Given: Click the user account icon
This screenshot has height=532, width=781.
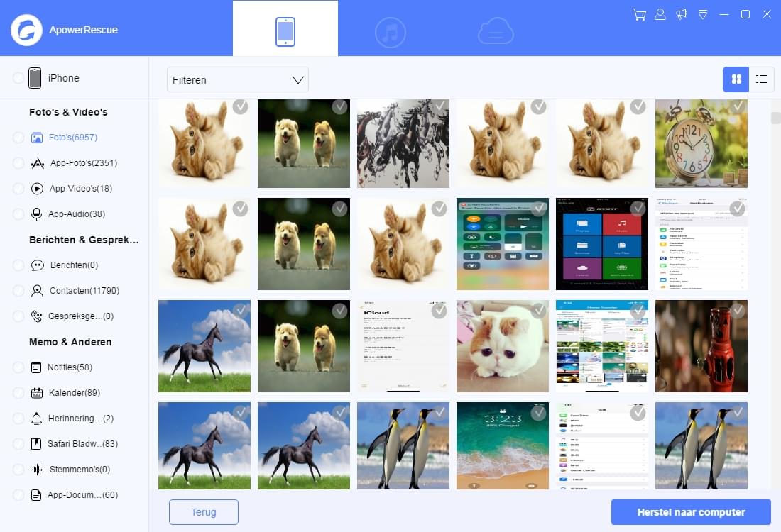Looking at the screenshot, I should (660, 15).
